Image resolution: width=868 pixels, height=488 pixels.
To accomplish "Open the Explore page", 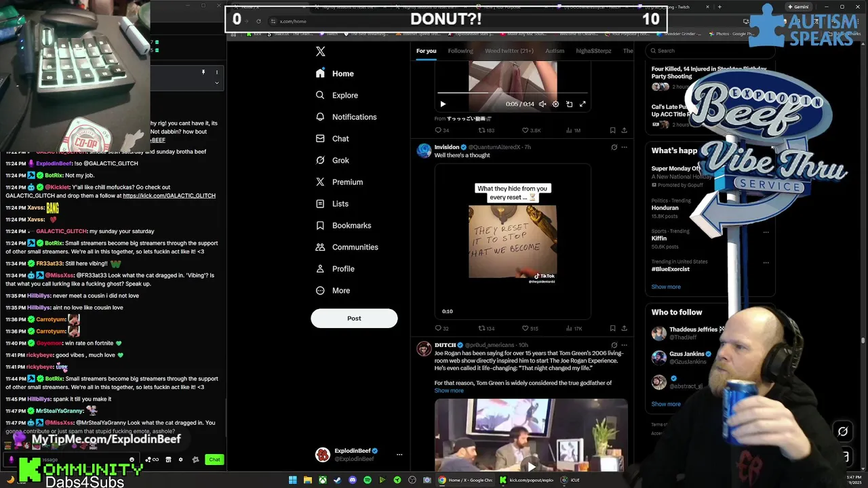I will click(337, 95).
